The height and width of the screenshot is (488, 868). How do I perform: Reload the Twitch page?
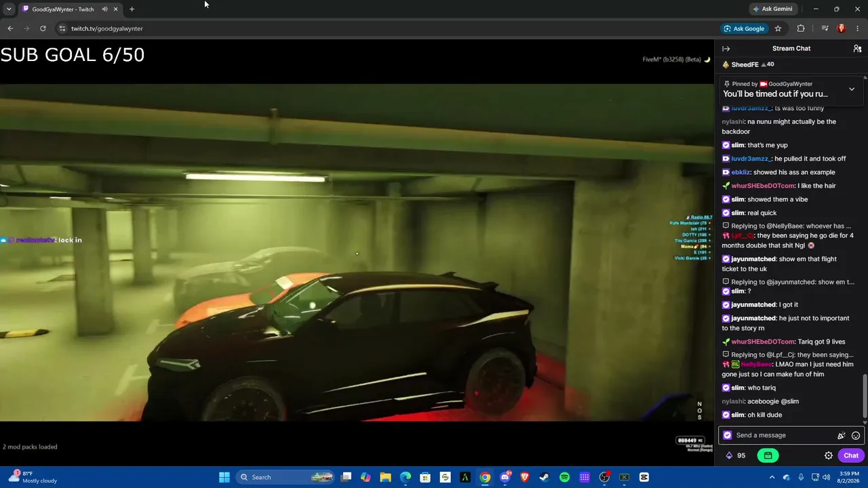coord(43,28)
